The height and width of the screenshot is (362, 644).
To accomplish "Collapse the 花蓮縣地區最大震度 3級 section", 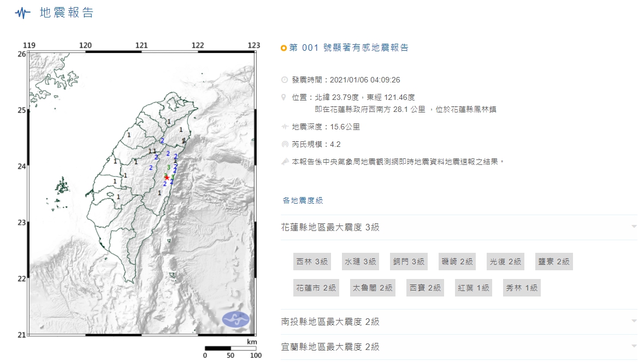I will coord(634,227).
